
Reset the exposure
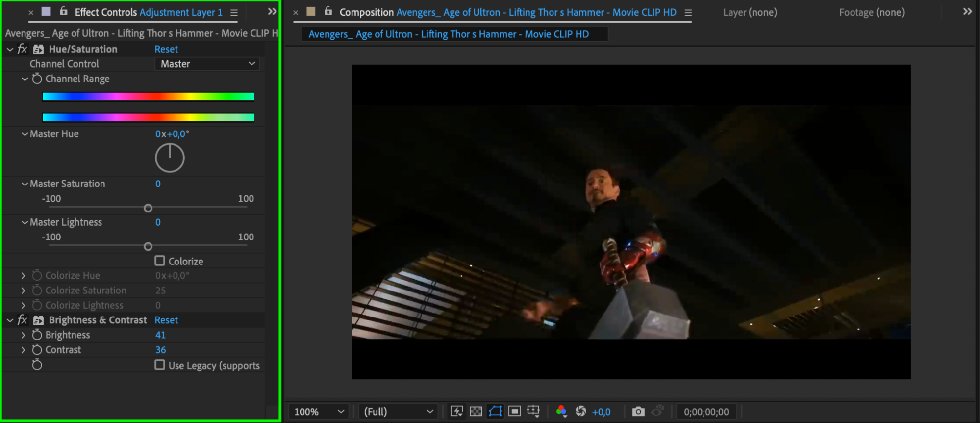click(581, 411)
